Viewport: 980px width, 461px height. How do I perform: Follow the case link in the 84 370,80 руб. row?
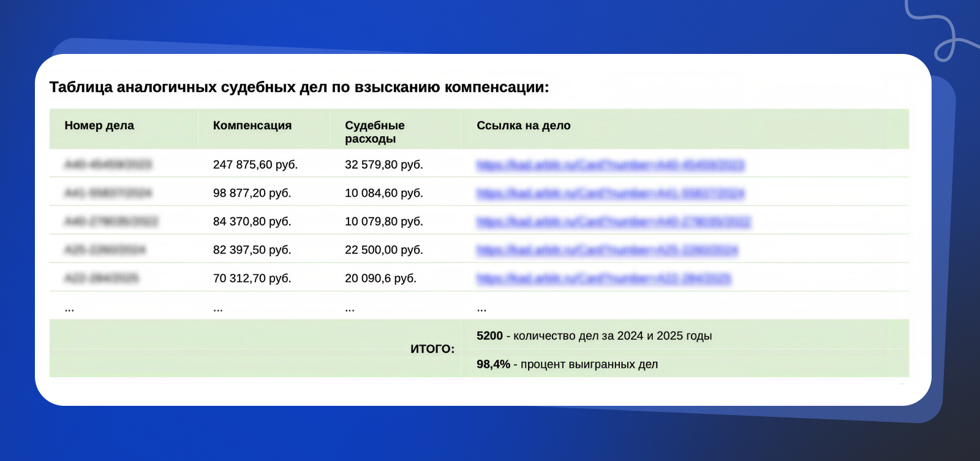614,222
